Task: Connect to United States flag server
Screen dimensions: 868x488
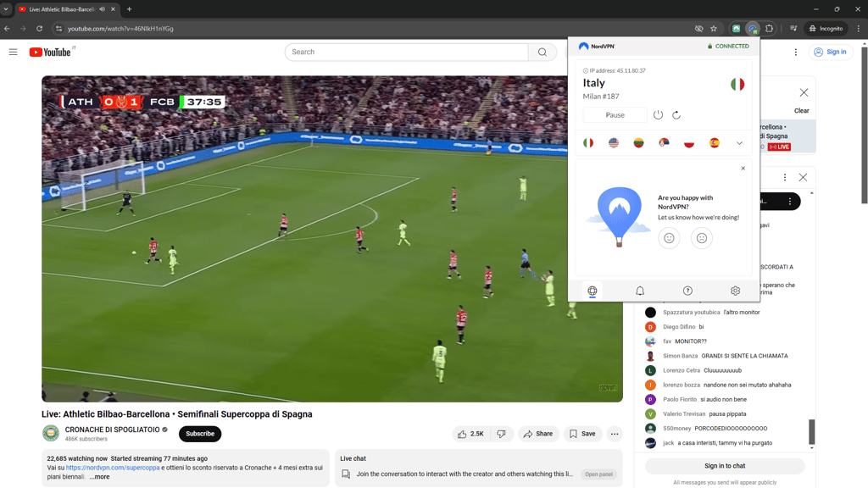Action: click(x=614, y=142)
